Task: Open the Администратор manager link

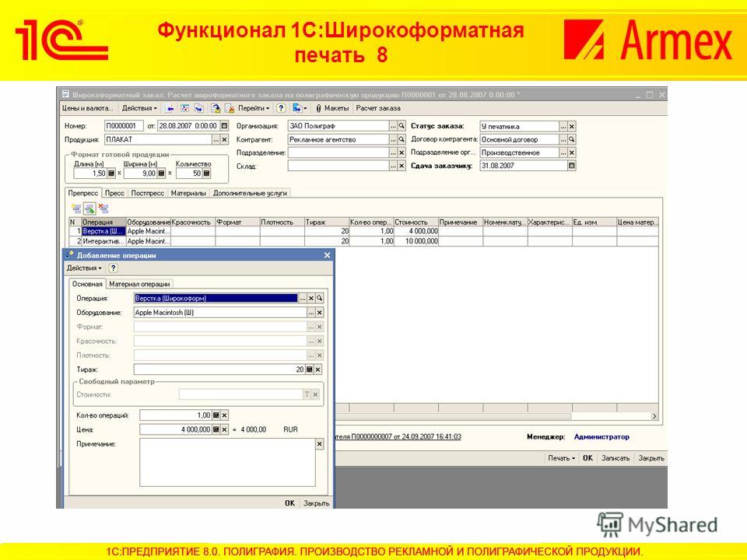Action: (601, 436)
